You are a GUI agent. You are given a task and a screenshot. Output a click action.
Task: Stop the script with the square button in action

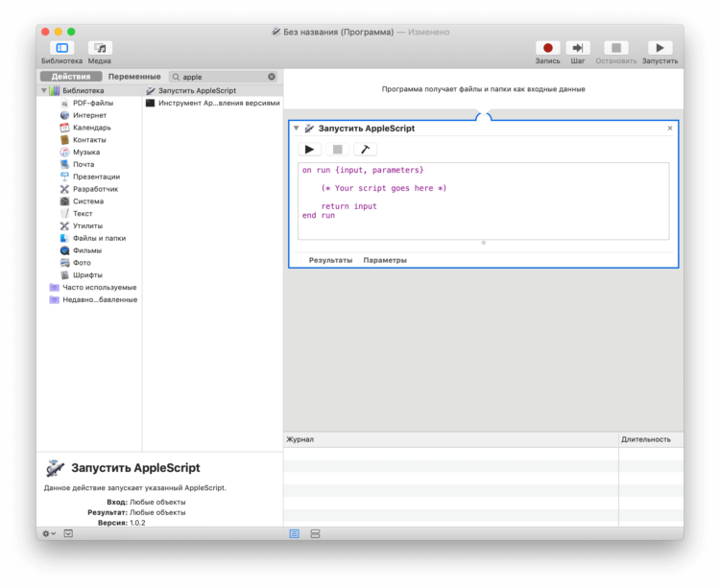point(338,150)
